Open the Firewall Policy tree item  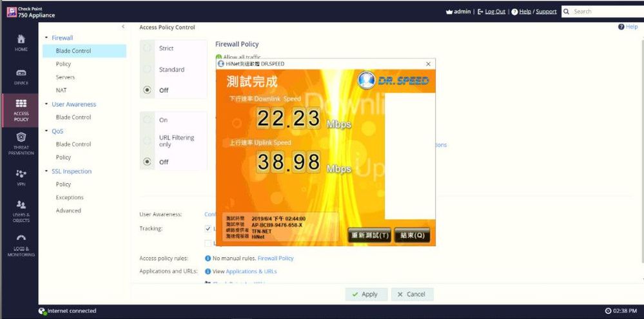pos(63,64)
